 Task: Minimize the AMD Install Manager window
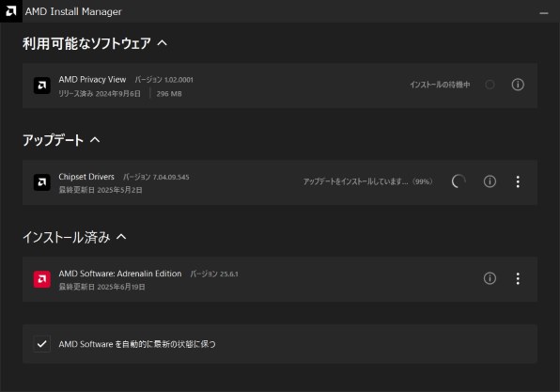[x=544, y=13]
